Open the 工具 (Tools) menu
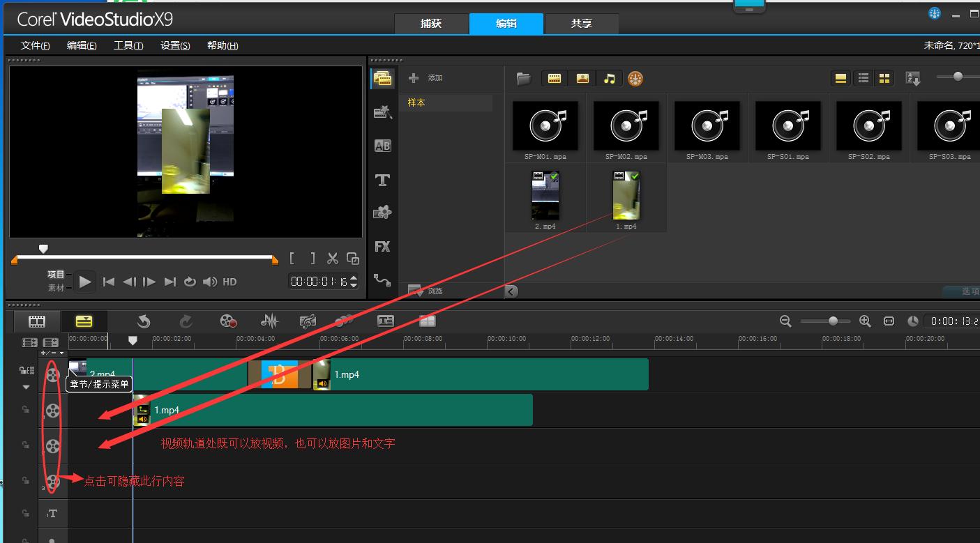This screenshot has height=543, width=980. pyautogui.click(x=128, y=46)
